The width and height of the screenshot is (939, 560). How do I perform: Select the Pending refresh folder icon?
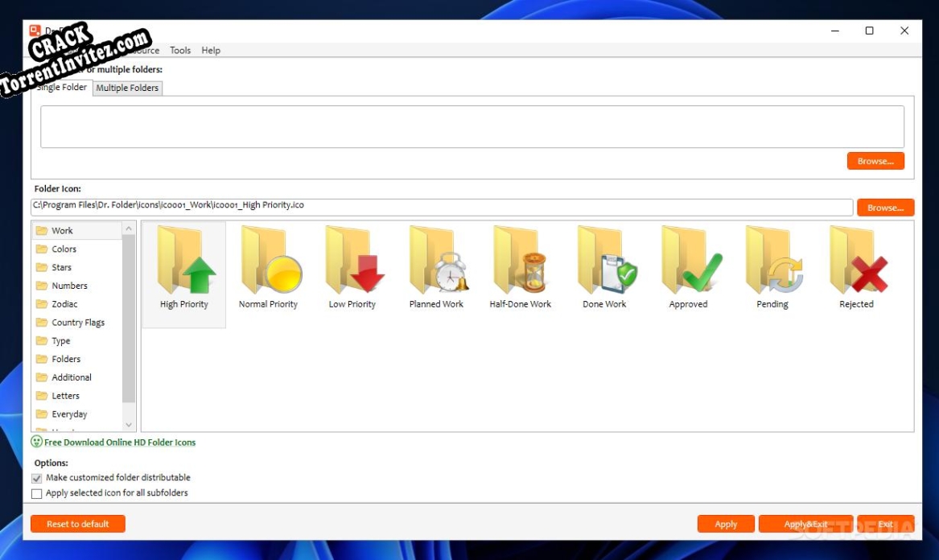(772, 266)
